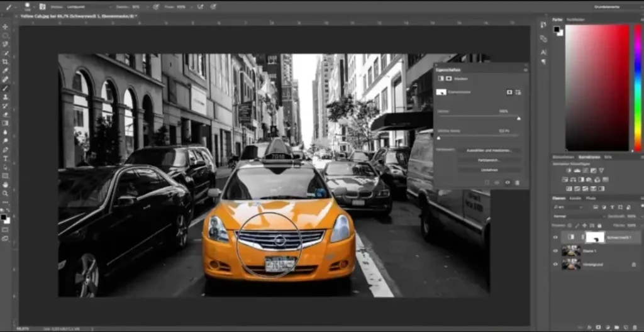Open the brush Modus blend mode dropdown
This screenshot has height=332, width=644.
[89, 7]
